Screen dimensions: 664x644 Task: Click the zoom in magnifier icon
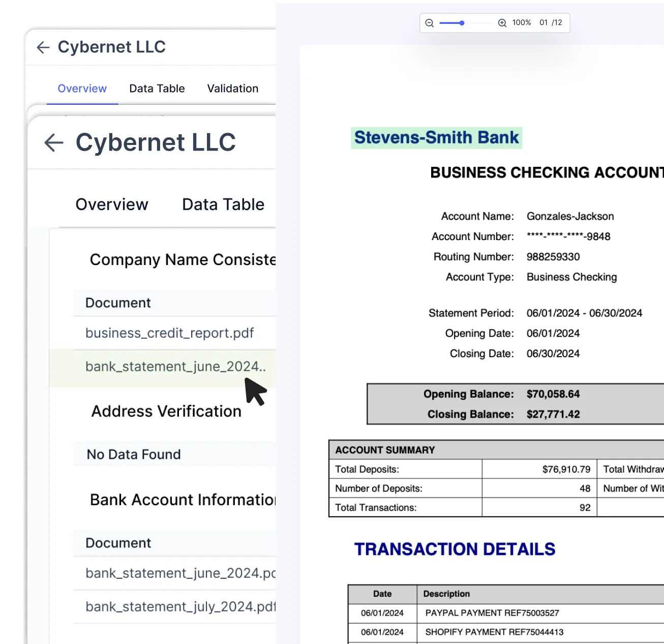tap(502, 23)
